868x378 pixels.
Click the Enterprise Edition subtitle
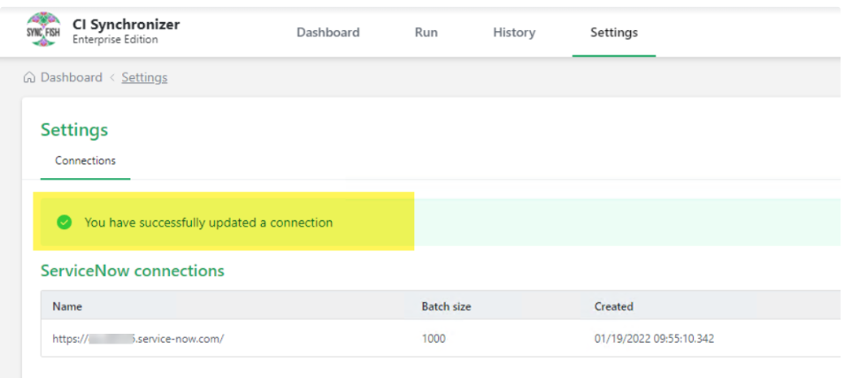pos(115,40)
